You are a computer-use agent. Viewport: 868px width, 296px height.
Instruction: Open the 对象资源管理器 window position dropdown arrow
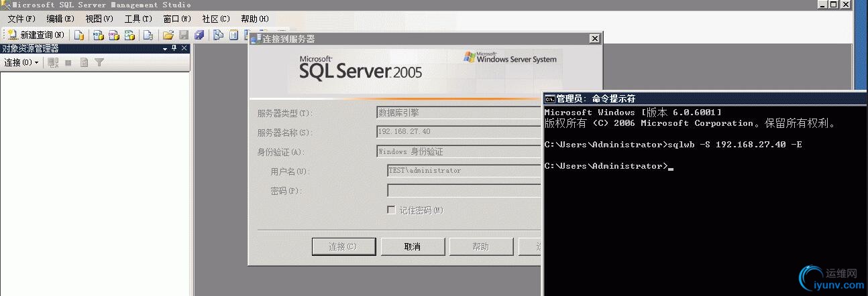[165, 49]
